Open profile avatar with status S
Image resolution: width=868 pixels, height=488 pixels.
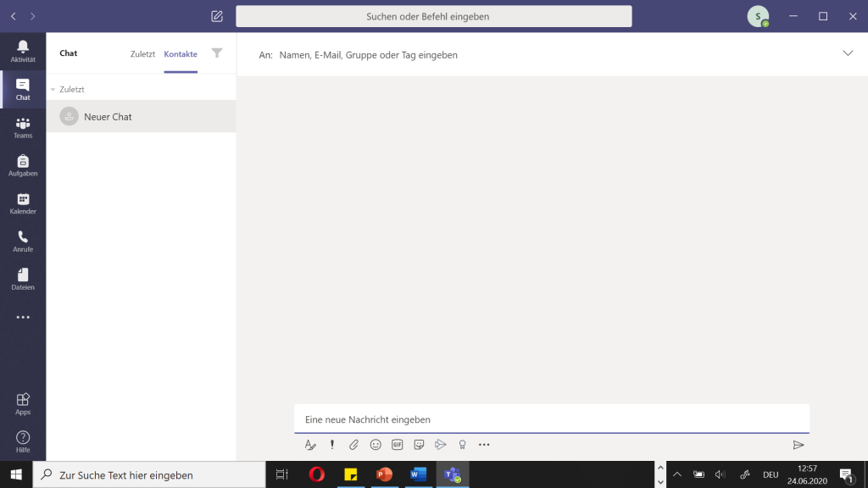coord(758,16)
